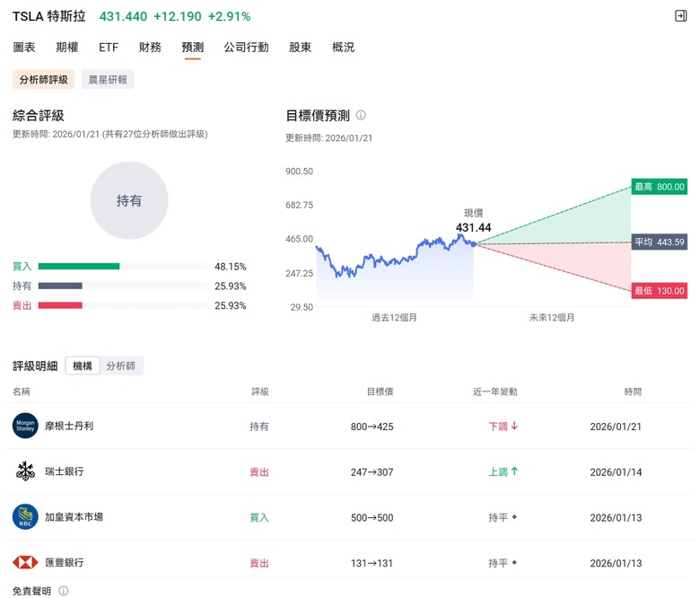The image size is (700, 598).
Task: Click the 加皇資本市場 institution name
Action: [x=74, y=516]
